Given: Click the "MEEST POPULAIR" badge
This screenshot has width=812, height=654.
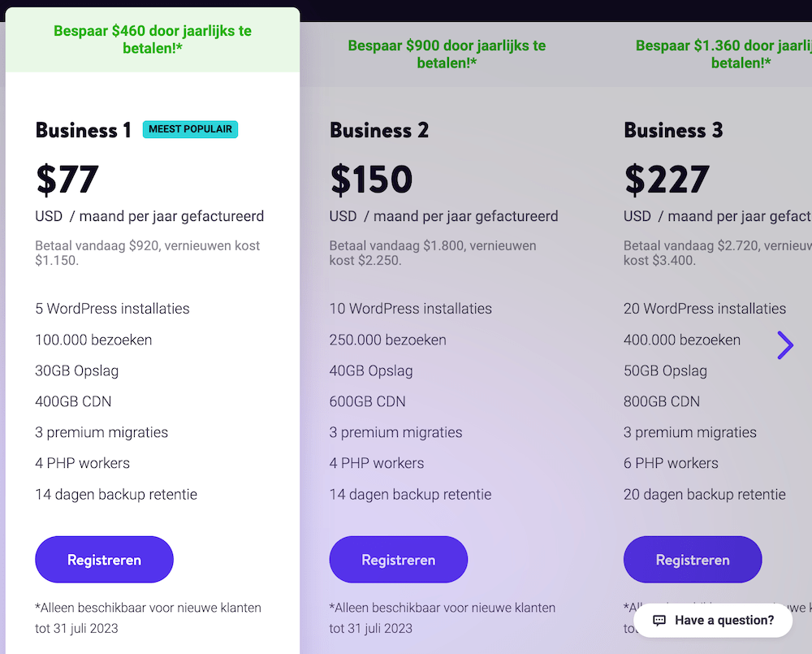Looking at the screenshot, I should click(x=190, y=129).
